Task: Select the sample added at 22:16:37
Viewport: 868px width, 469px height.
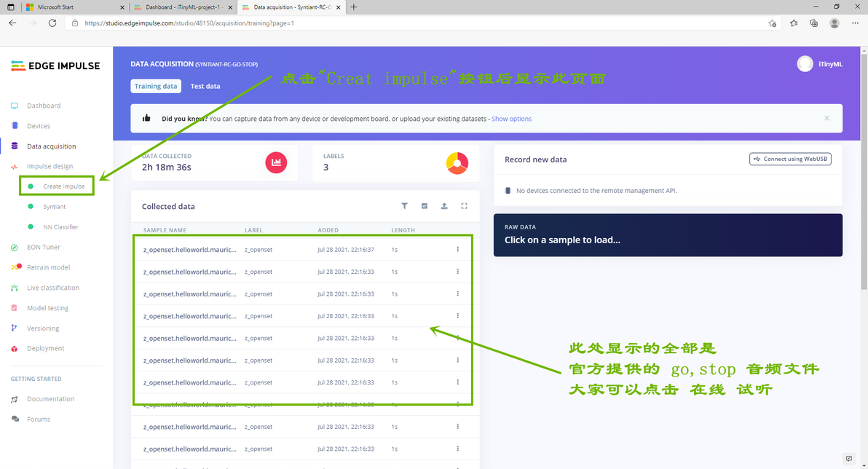Action: (x=305, y=250)
